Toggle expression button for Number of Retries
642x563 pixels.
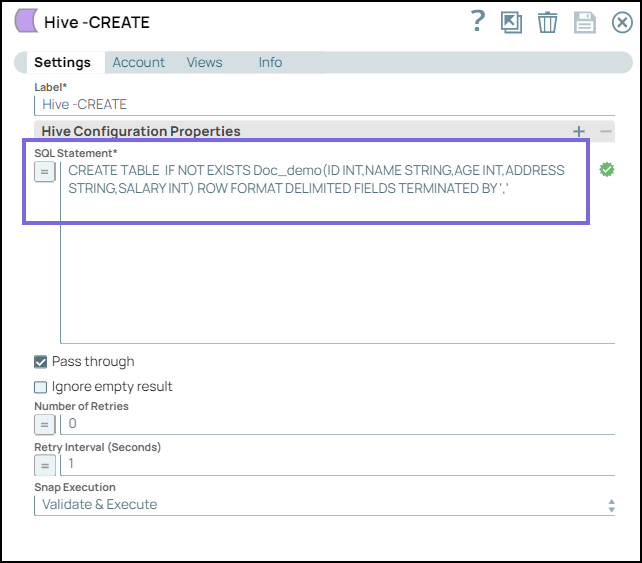(x=45, y=424)
